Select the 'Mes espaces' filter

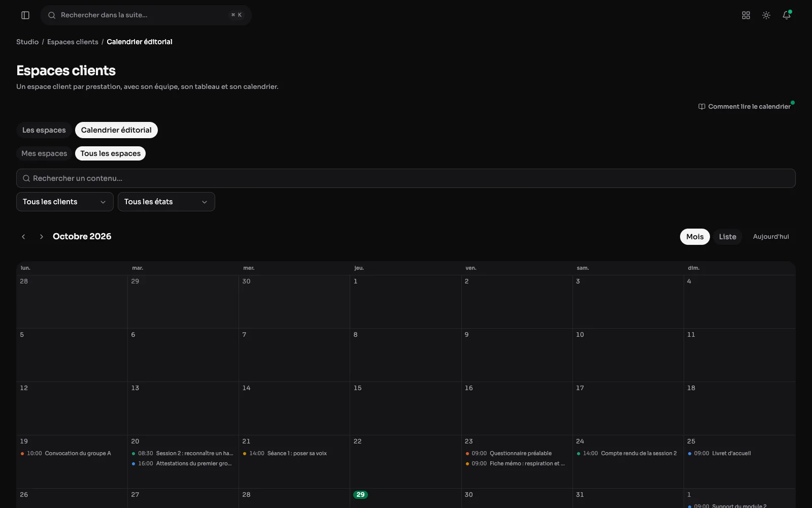pyautogui.click(x=44, y=153)
